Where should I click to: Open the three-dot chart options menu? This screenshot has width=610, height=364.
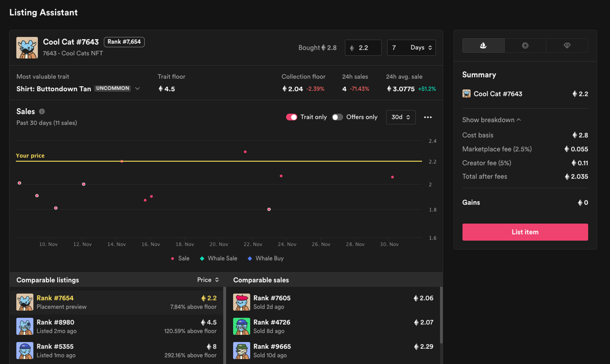(x=428, y=117)
